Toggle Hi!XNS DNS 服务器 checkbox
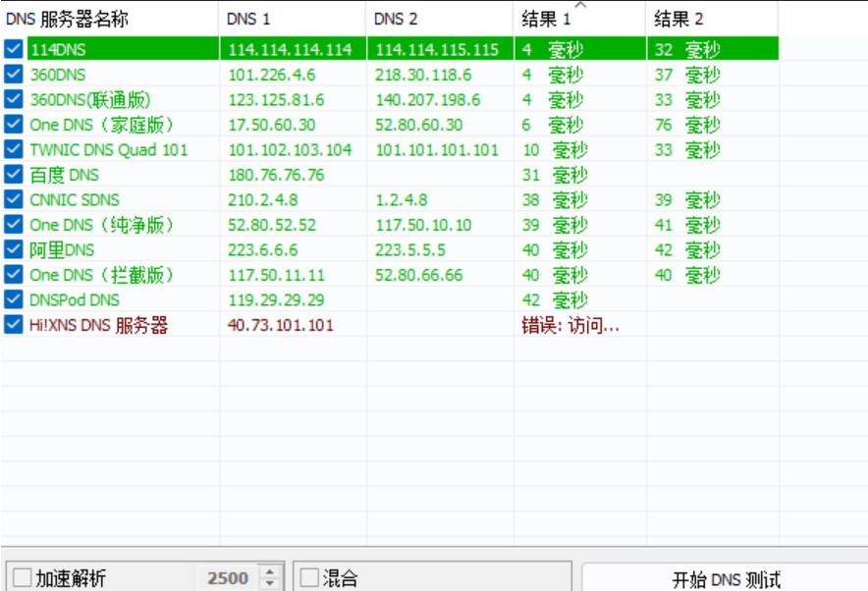This screenshot has width=868, height=591. (14, 324)
